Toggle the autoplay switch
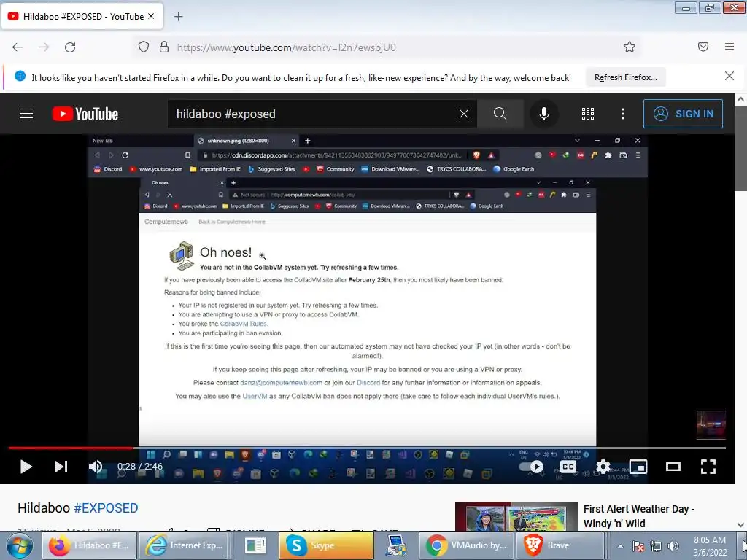The height and width of the screenshot is (560, 747). [531, 467]
